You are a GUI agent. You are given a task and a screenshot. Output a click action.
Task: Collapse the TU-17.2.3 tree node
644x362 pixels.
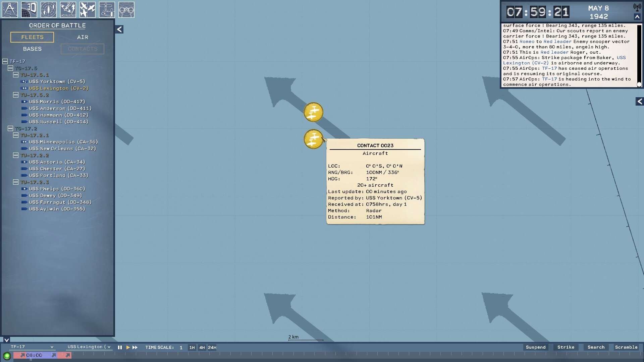tap(16, 182)
